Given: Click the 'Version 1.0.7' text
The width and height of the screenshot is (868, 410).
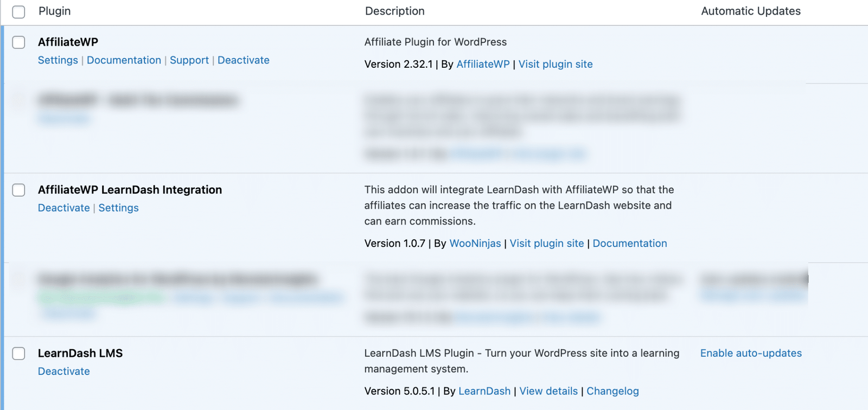Looking at the screenshot, I should click(395, 244).
